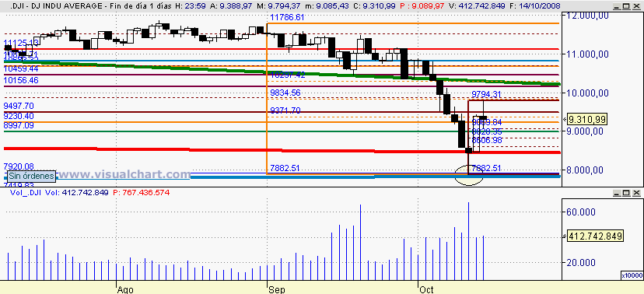Select the current price tag 9.310,99 on axis

click(x=586, y=119)
